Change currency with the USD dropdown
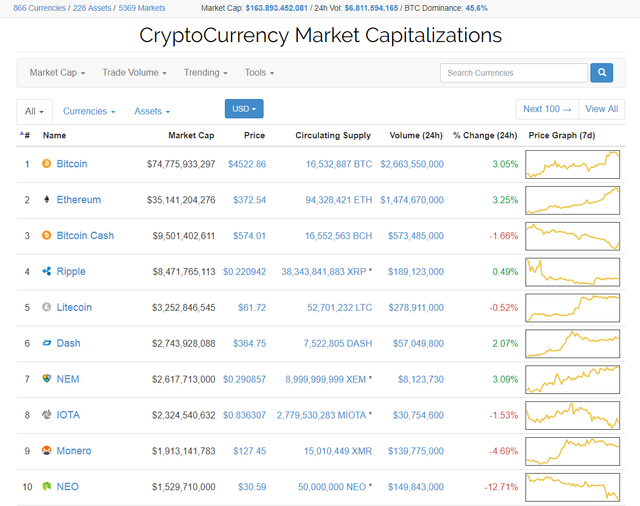The width and height of the screenshot is (640, 506). pyautogui.click(x=244, y=109)
